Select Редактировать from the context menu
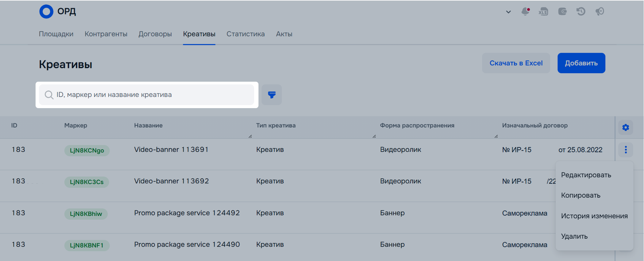644x261 pixels. (x=586, y=175)
